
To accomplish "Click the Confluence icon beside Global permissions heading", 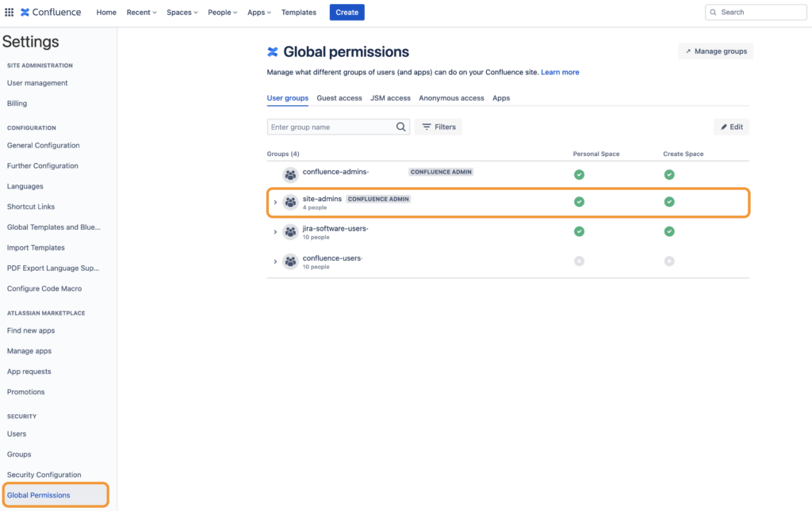I will [x=273, y=51].
